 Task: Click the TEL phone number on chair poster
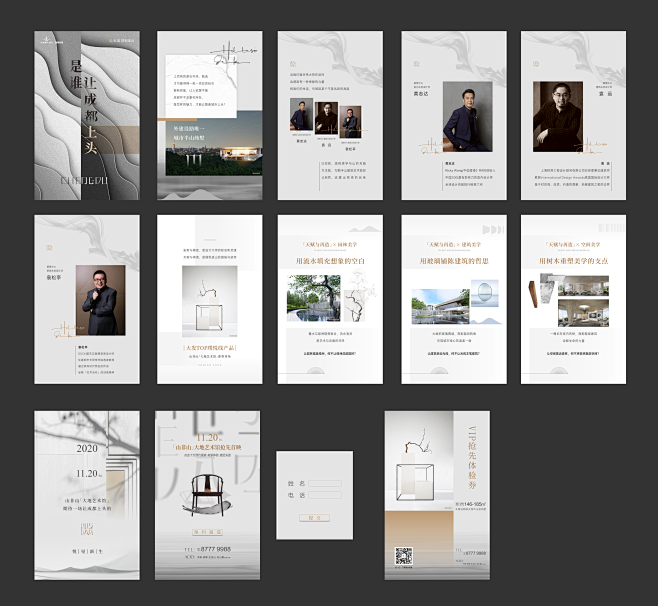[208, 549]
